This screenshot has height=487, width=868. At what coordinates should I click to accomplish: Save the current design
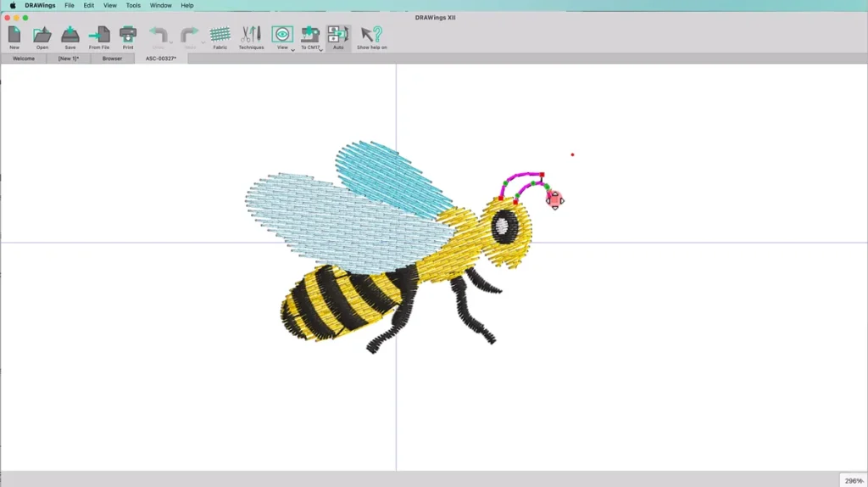70,37
